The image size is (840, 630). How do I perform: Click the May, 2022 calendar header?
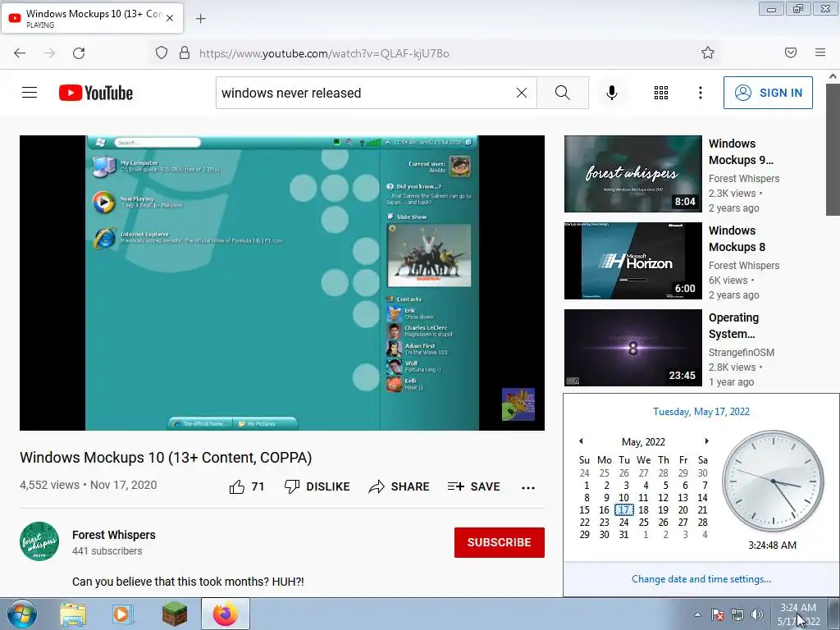click(x=643, y=441)
